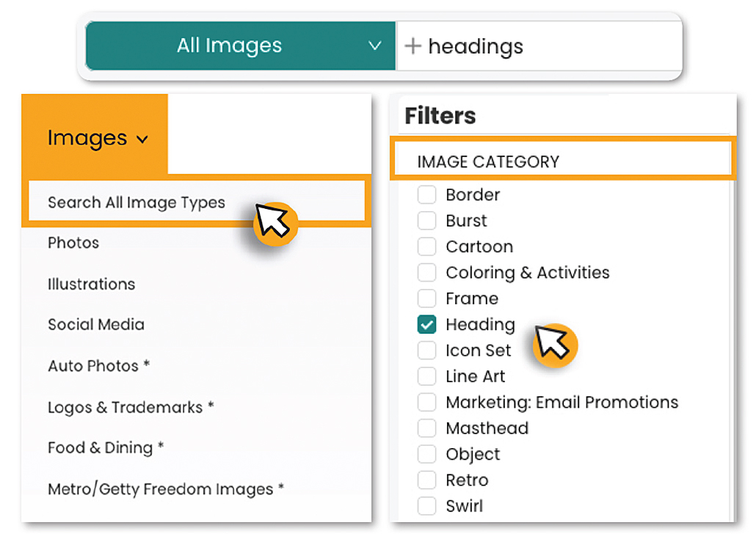Screen dimensions: 756x542
Task: Check the Icon Set filter
Action: 426,351
